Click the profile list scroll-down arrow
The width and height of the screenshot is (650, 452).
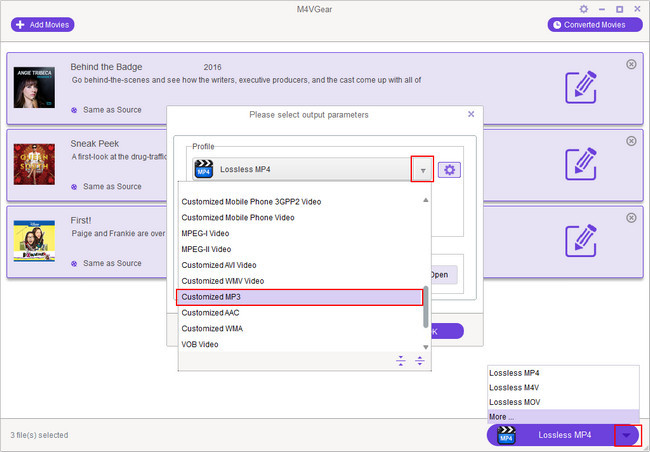pos(426,347)
